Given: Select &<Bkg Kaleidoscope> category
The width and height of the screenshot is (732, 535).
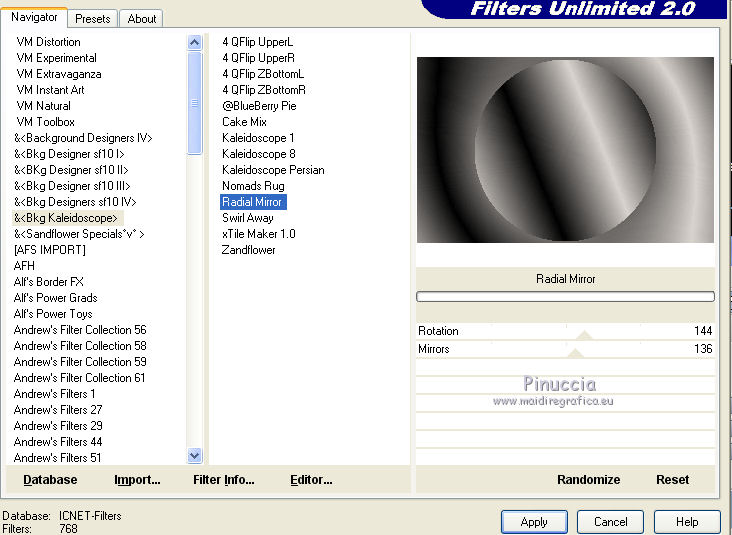Looking at the screenshot, I should click(x=68, y=218).
